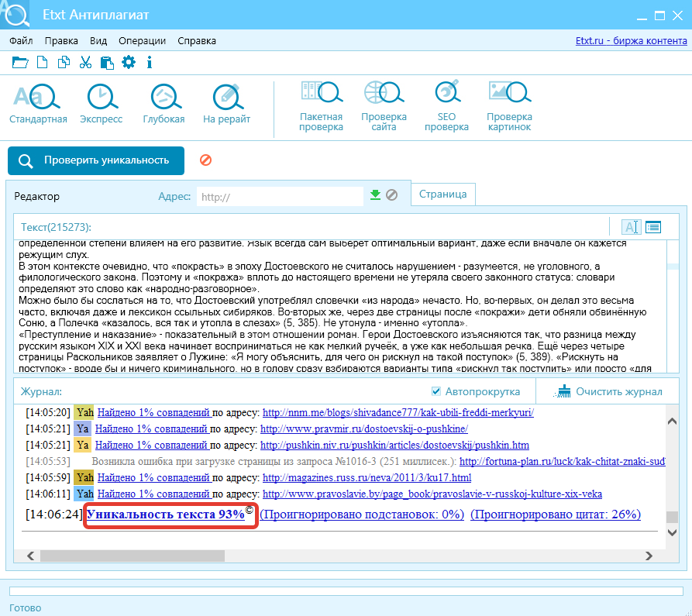Open the nnm.me kak-ubili-freddi-merkyuri link
The width and height of the screenshot is (692, 616).
point(398,412)
